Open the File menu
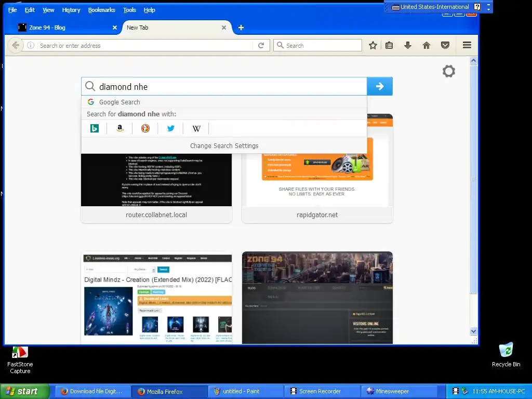Image resolution: width=532 pixels, height=399 pixels. (x=12, y=10)
